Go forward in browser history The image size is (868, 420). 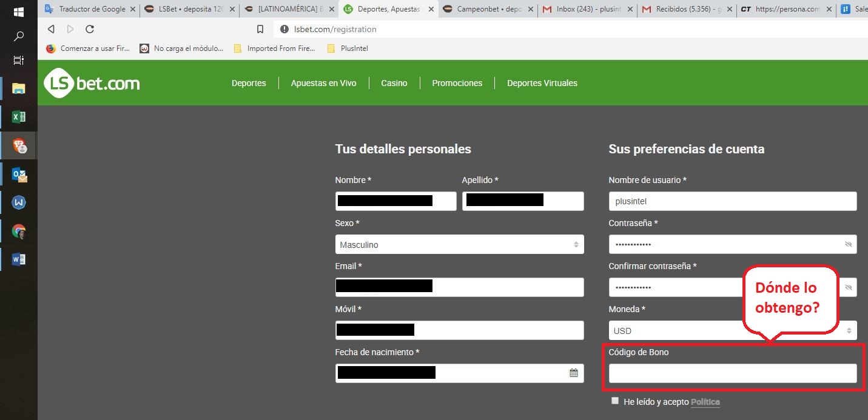(x=70, y=29)
